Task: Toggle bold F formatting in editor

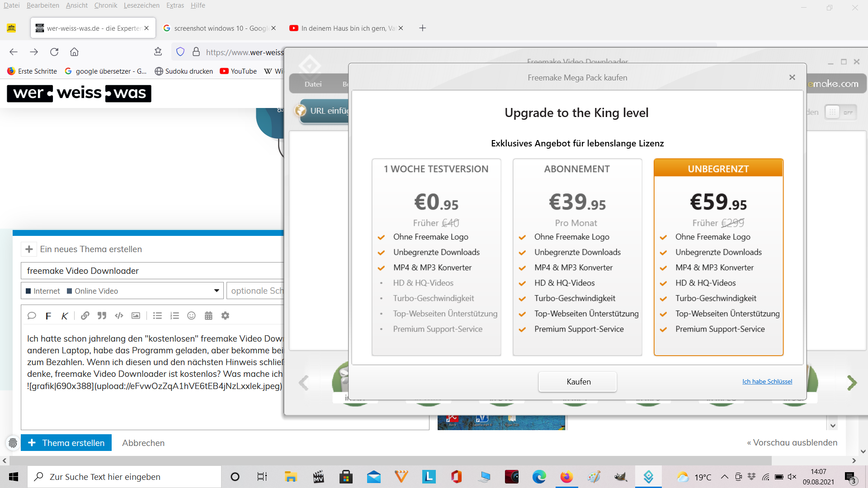Action: pyautogui.click(x=48, y=316)
